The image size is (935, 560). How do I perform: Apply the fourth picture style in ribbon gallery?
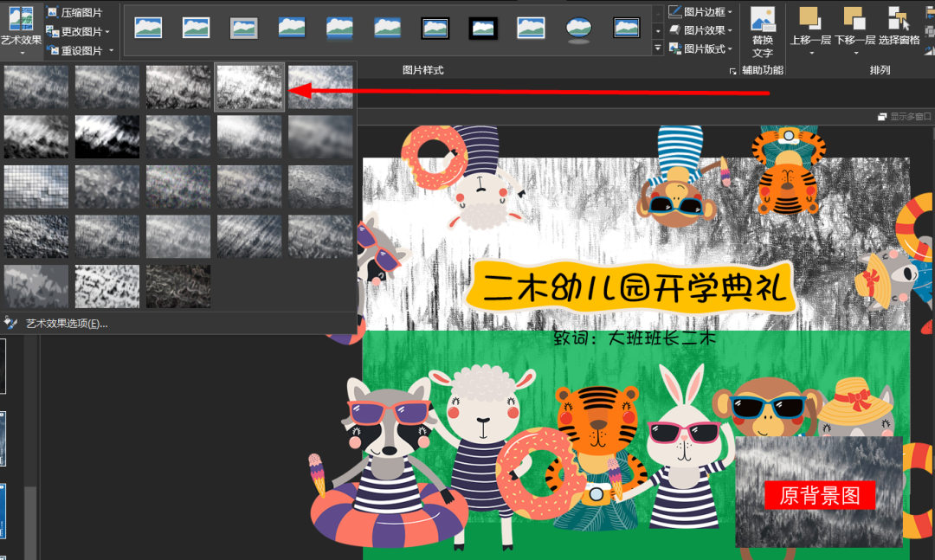[x=292, y=28]
